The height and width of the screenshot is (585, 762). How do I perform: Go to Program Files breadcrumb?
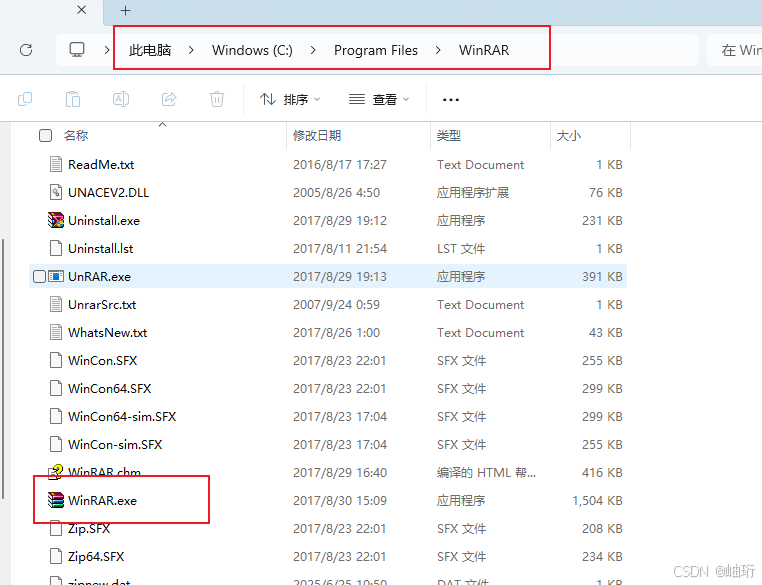[x=376, y=50]
